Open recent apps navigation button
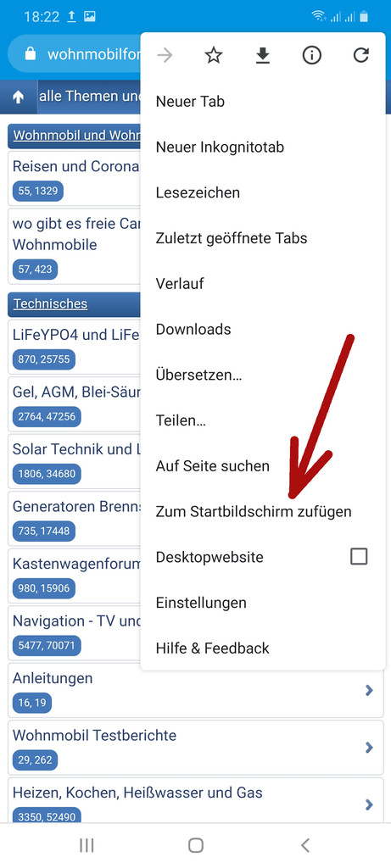This screenshot has height=868, width=391. click(87, 845)
